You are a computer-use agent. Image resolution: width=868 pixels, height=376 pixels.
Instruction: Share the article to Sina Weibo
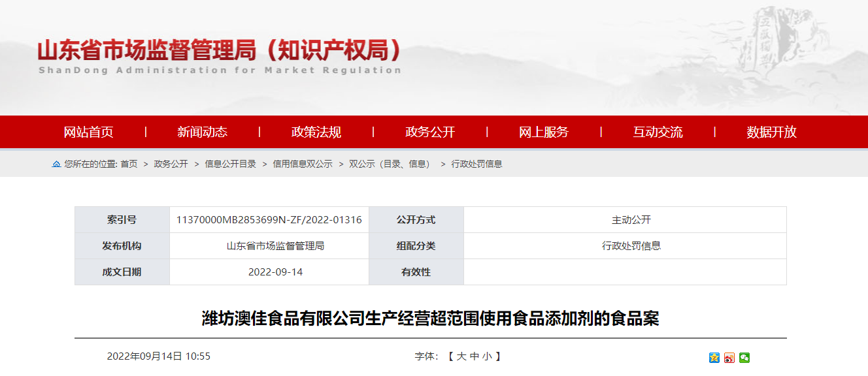click(729, 358)
